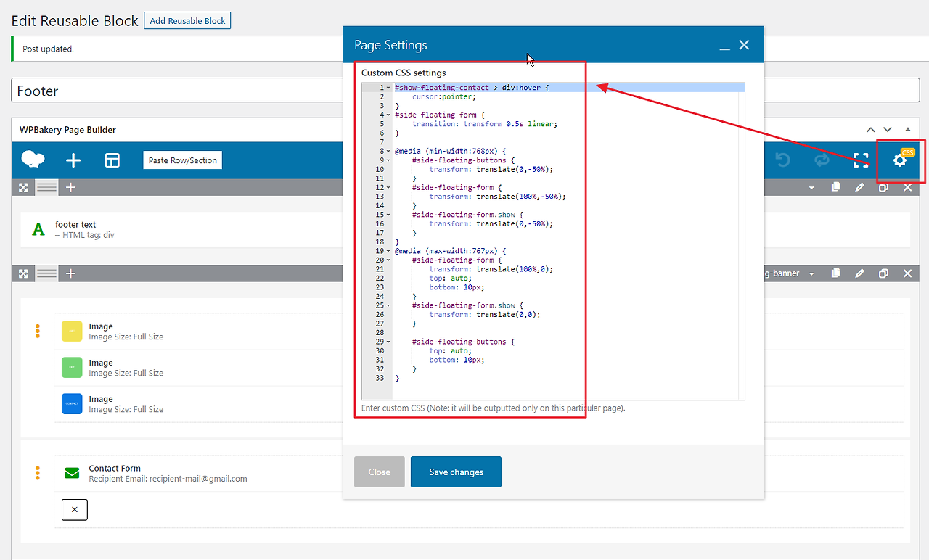Image resolution: width=929 pixels, height=560 pixels.
Task: Select the green Image thumbnail
Action: (x=72, y=368)
